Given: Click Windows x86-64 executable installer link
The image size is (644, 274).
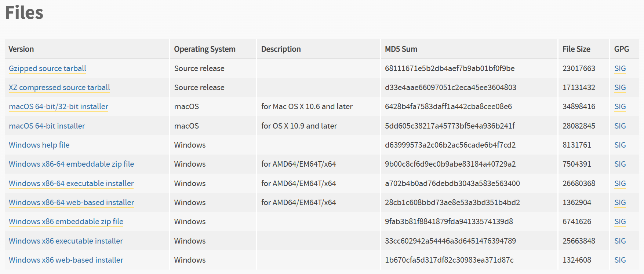Looking at the screenshot, I should pos(71,184).
